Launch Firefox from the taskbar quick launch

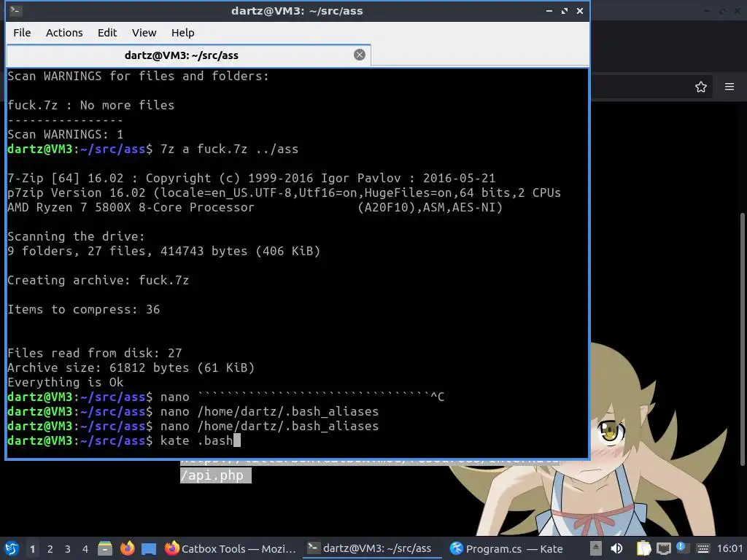127,548
